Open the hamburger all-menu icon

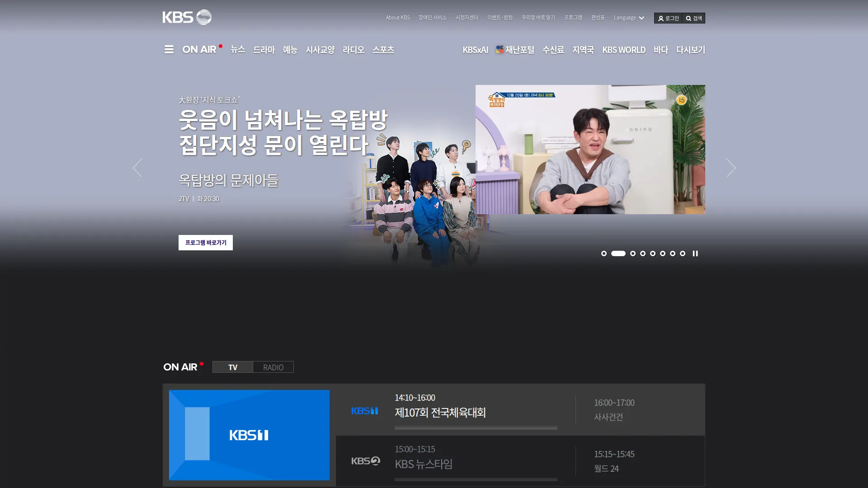(169, 49)
